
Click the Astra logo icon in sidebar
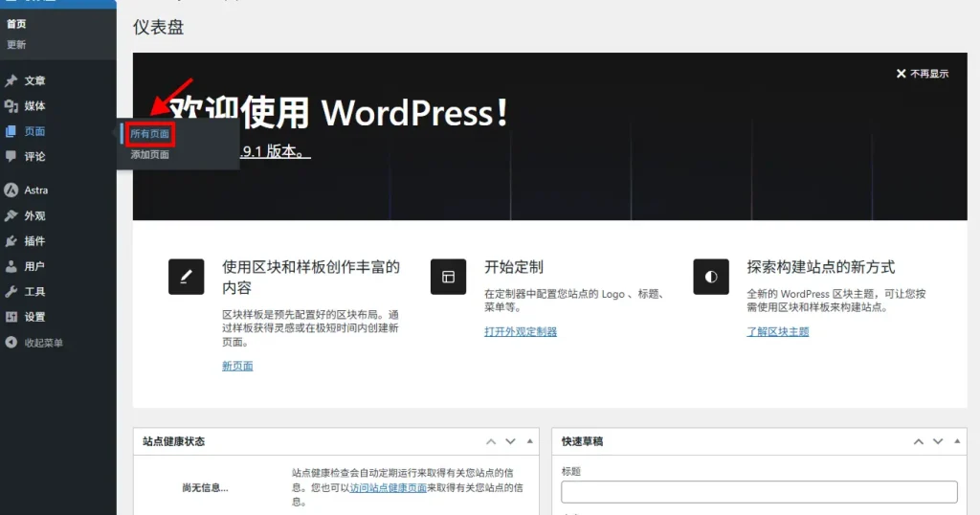click(x=11, y=190)
